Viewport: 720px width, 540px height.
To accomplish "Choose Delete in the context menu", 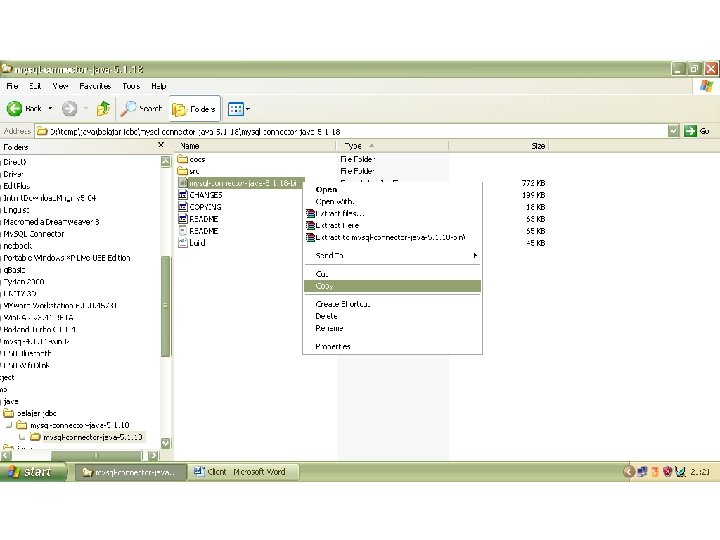I will point(392,316).
